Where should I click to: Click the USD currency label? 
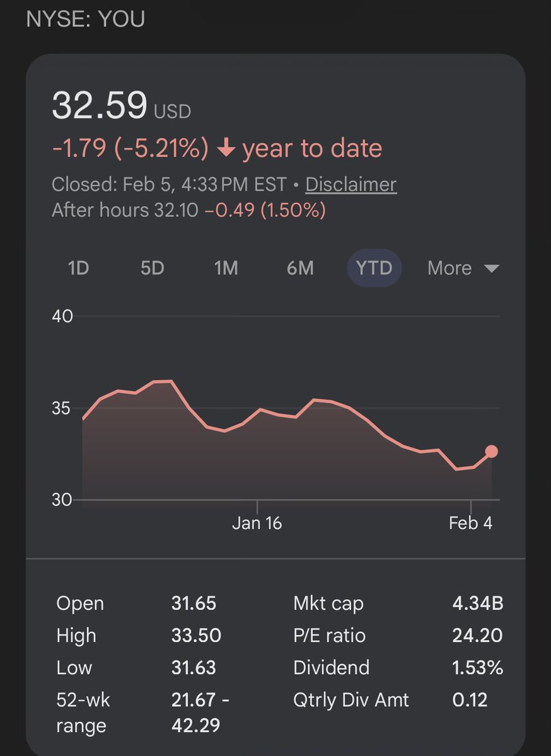pyautogui.click(x=172, y=112)
